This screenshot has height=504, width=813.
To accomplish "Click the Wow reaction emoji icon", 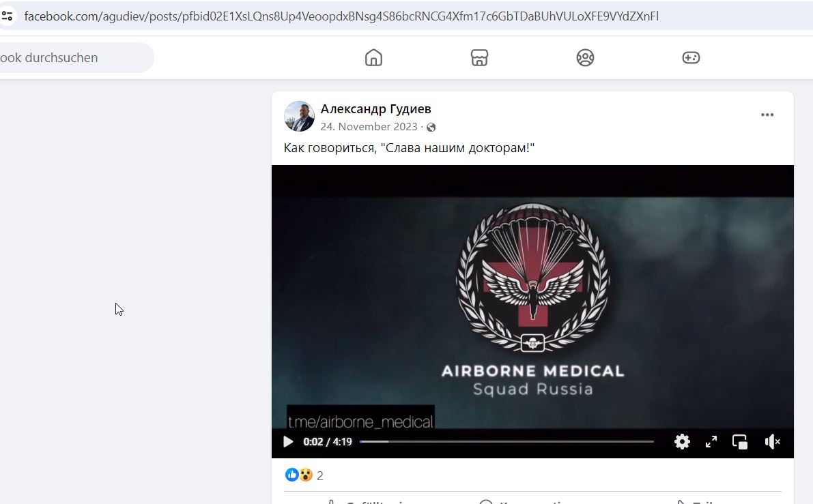I will coord(306,475).
